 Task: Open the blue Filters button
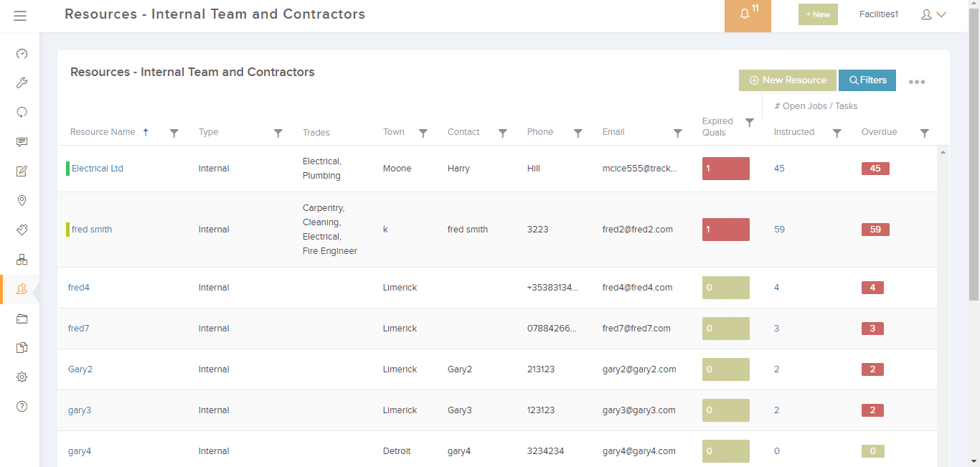coord(867,80)
